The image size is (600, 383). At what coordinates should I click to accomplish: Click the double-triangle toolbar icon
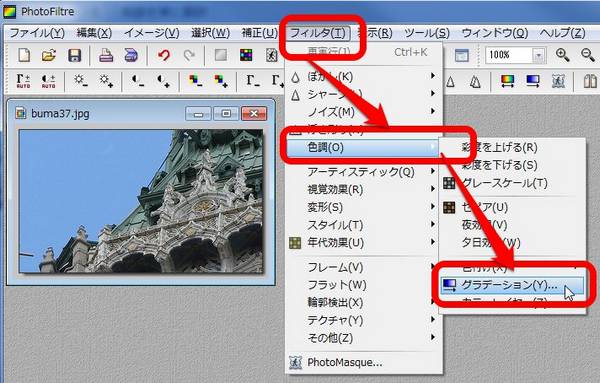tap(475, 81)
